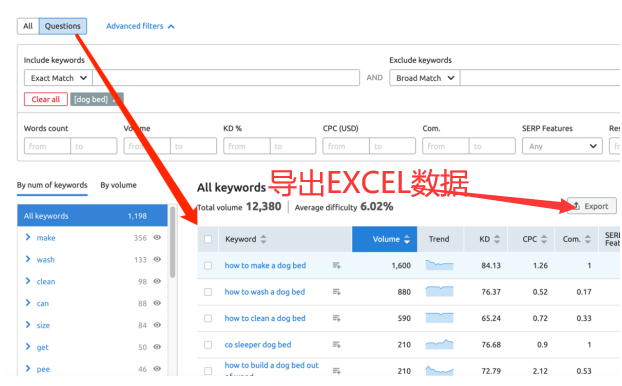This screenshot has width=622, height=386.
Task: Toggle eye icon for 'wash' group
Action: [x=157, y=259]
